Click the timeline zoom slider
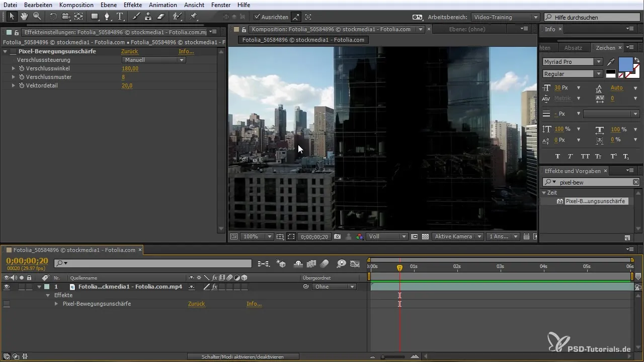Screen dimensions: 644x362 point(392,356)
